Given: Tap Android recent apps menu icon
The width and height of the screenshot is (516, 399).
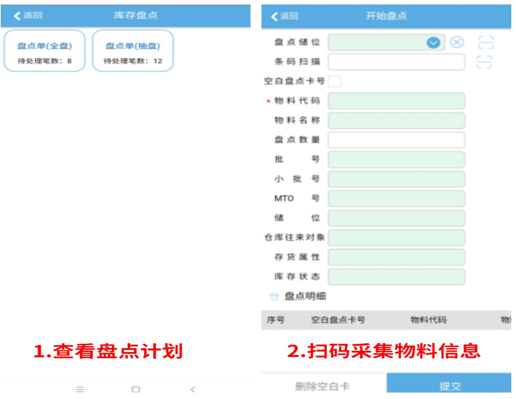Looking at the screenshot, I should [x=80, y=389].
